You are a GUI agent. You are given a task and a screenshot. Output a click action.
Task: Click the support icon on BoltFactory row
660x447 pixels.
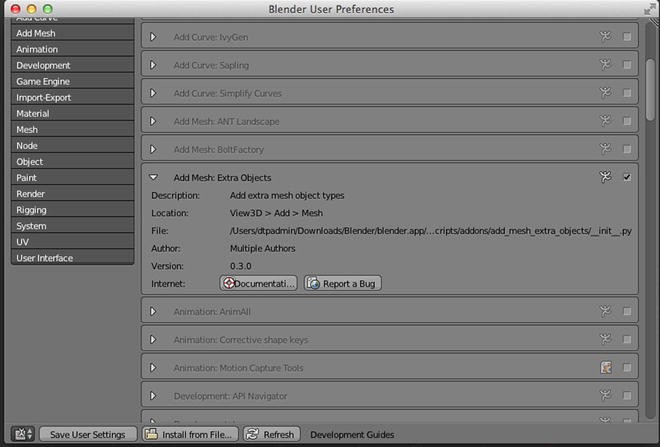click(x=605, y=149)
